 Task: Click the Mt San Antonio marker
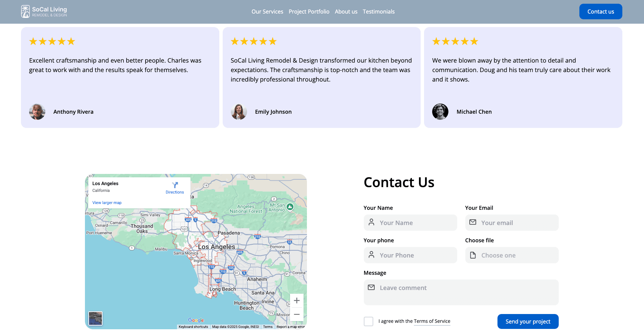(290, 207)
